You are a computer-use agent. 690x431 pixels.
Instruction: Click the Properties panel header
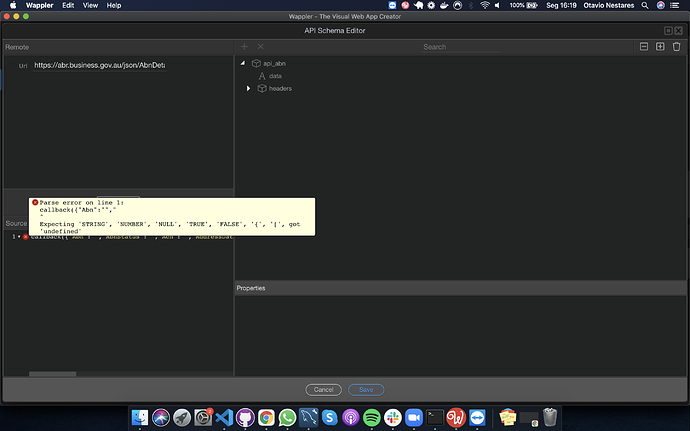point(460,288)
